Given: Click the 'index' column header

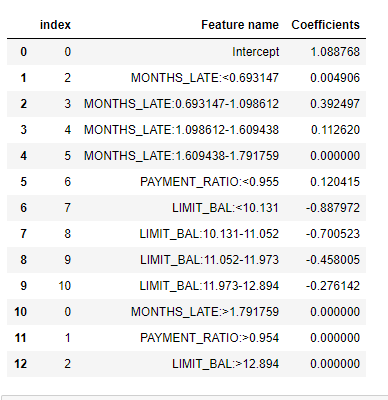Looking at the screenshot, I should pyautogui.click(x=55, y=25).
